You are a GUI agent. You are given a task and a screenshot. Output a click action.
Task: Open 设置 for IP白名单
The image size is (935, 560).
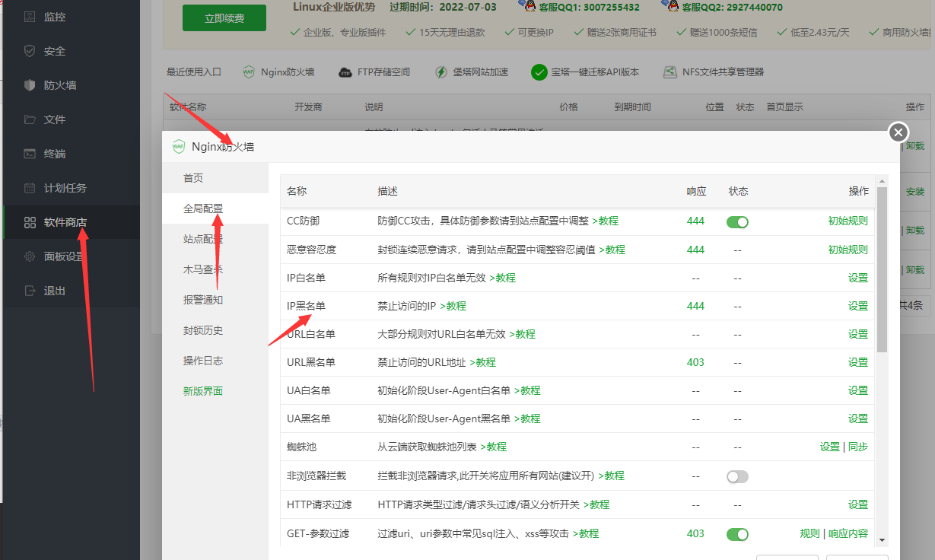(x=858, y=278)
